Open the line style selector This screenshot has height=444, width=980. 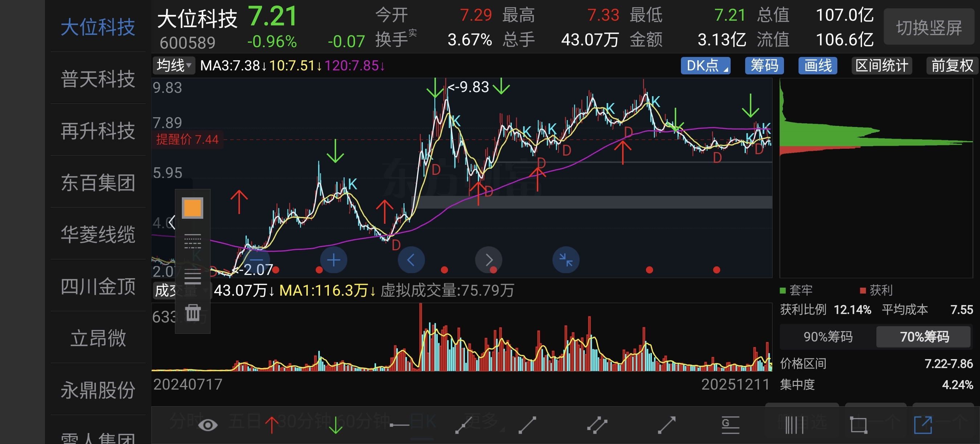(192, 241)
